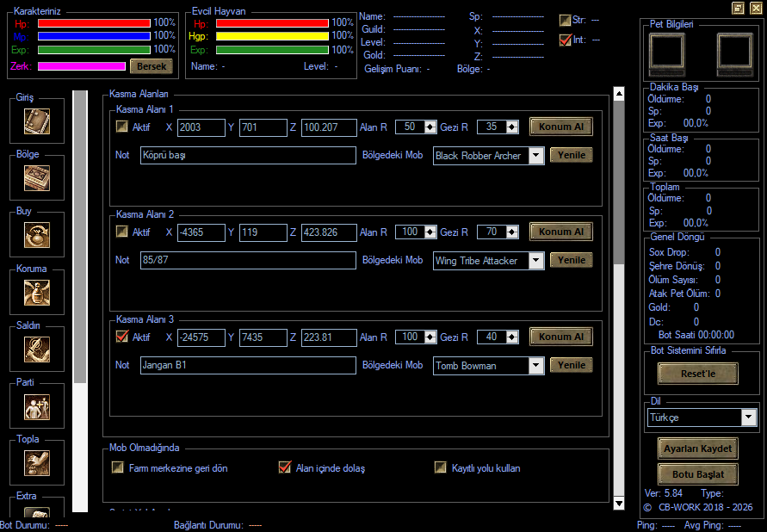Open the Giriş section icon

click(x=37, y=121)
